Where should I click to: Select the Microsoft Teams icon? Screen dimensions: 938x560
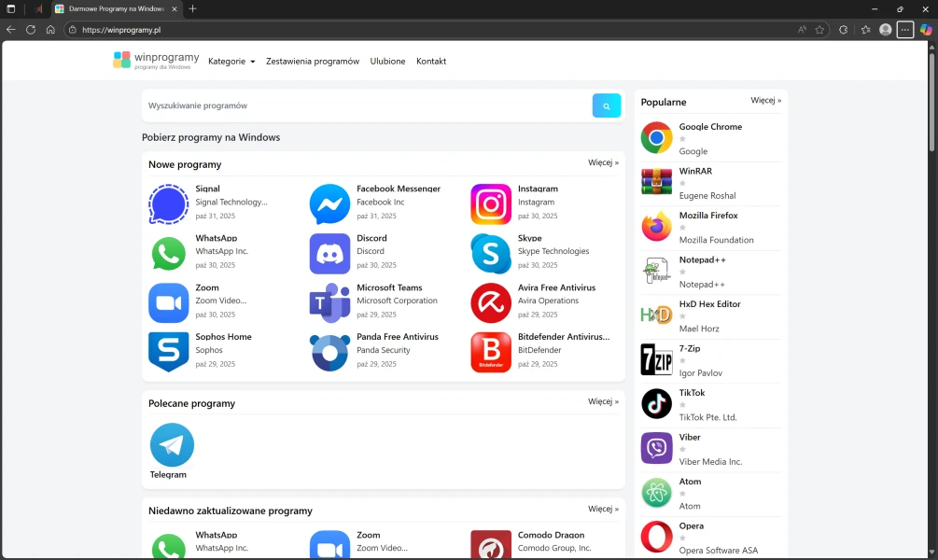pyautogui.click(x=329, y=302)
